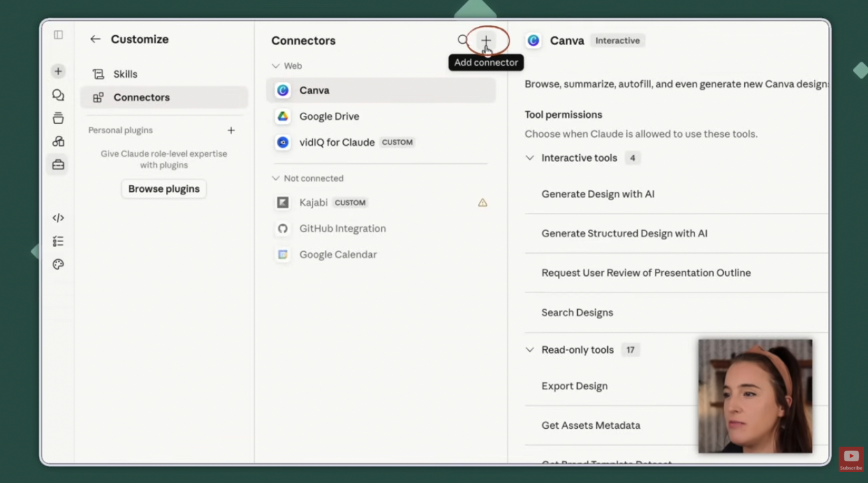Viewport: 868px width, 483px height.
Task: Click the Get Assets Metadata tool
Action: pos(591,426)
